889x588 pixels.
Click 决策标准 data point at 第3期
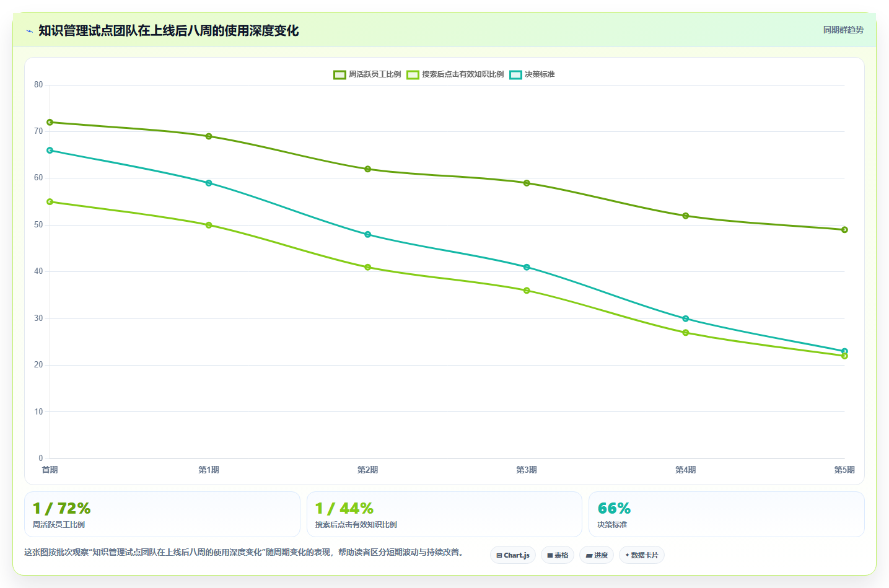(527, 267)
